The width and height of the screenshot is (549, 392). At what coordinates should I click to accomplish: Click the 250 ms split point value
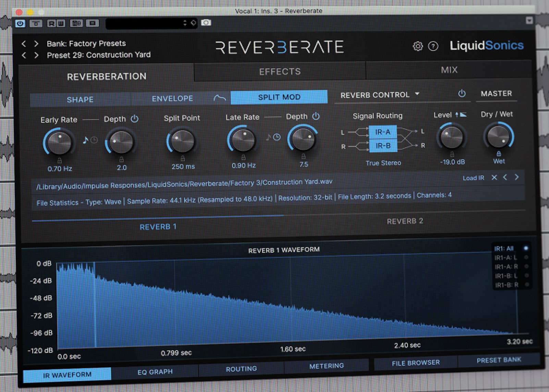click(x=183, y=167)
